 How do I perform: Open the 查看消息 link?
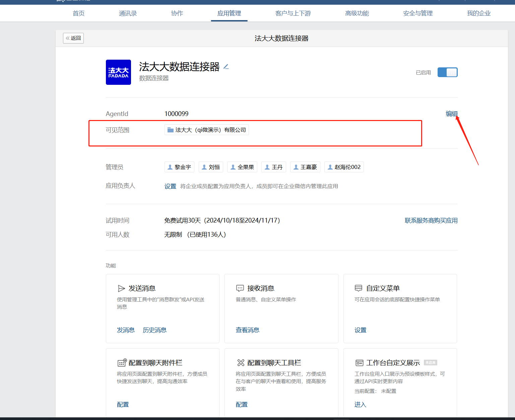pyautogui.click(x=248, y=330)
